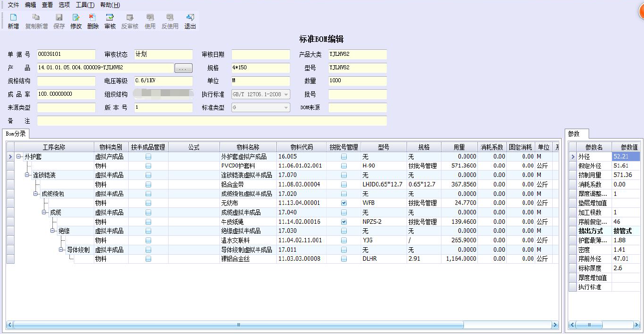
Task: Click the 物料代码 column header
Action: 301,147
